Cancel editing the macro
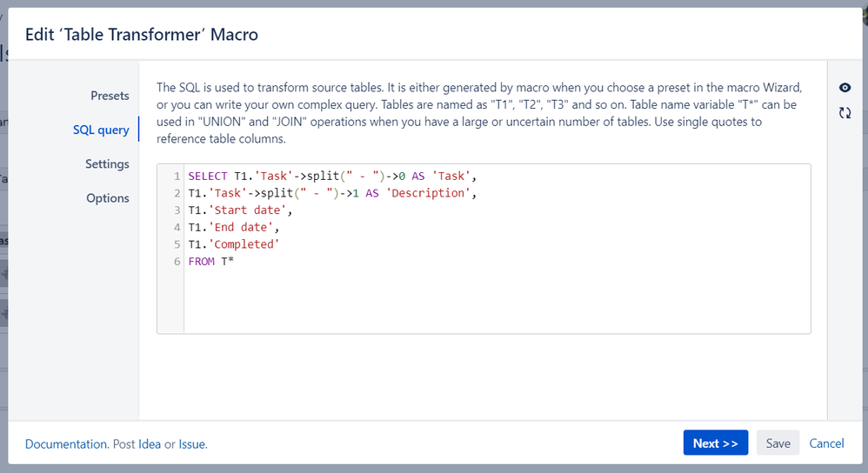Screen dimensions: 868x473 (826, 443)
